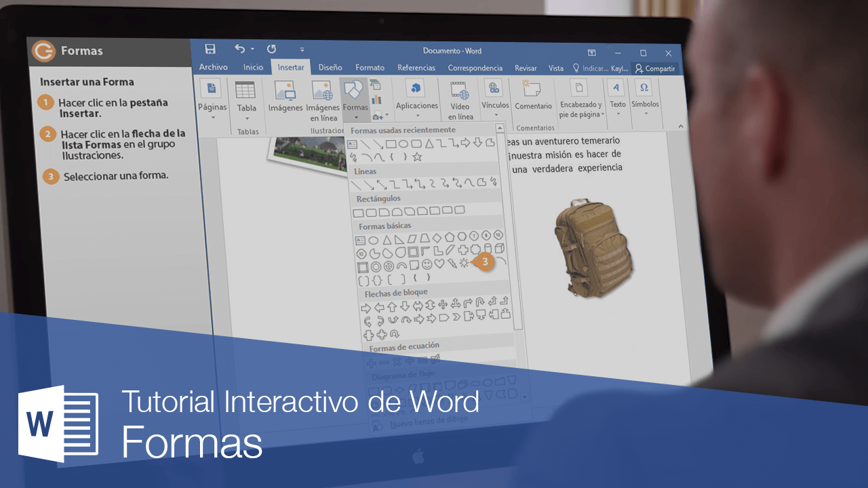
Task: Open Encabezado y pie de página dropdown
Action: (x=580, y=100)
